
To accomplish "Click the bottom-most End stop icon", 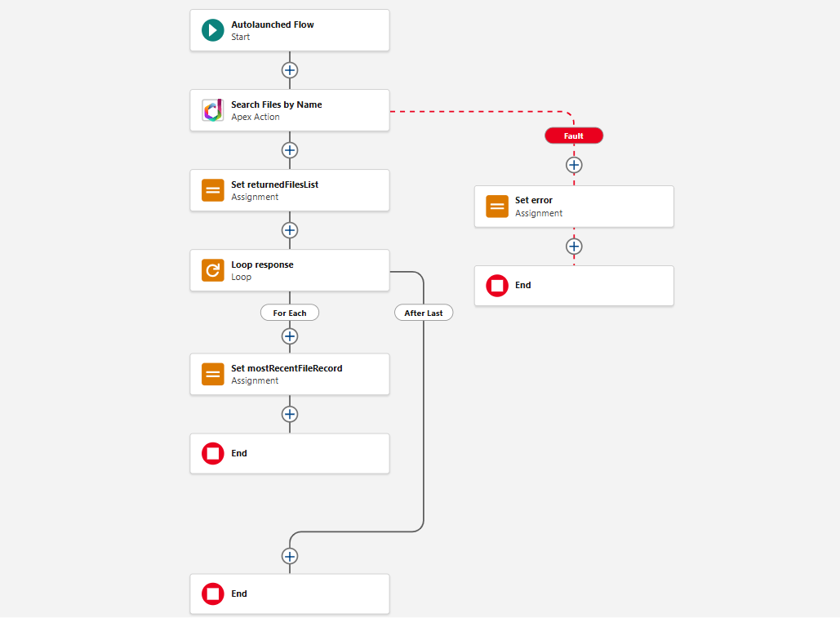I will 213,594.
